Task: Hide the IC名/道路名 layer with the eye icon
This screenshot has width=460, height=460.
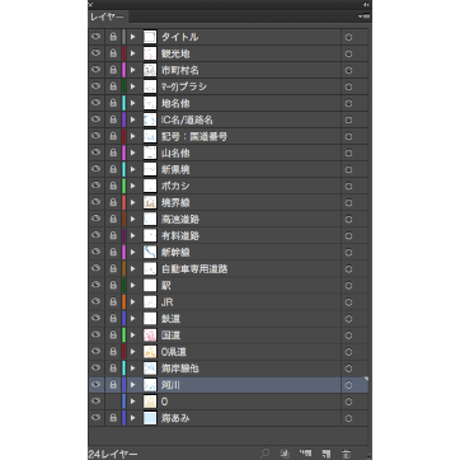Action: [x=96, y=119]
